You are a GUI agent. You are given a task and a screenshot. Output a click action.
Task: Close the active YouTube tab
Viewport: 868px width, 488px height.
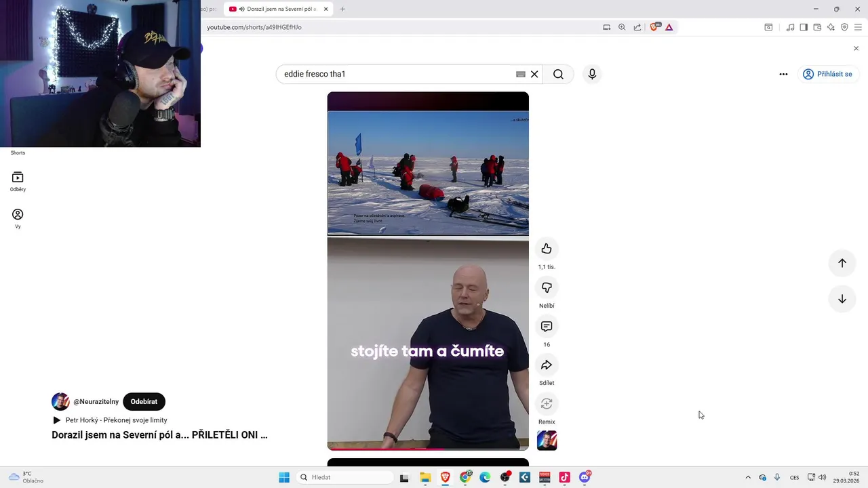click(x=325, y=9)
